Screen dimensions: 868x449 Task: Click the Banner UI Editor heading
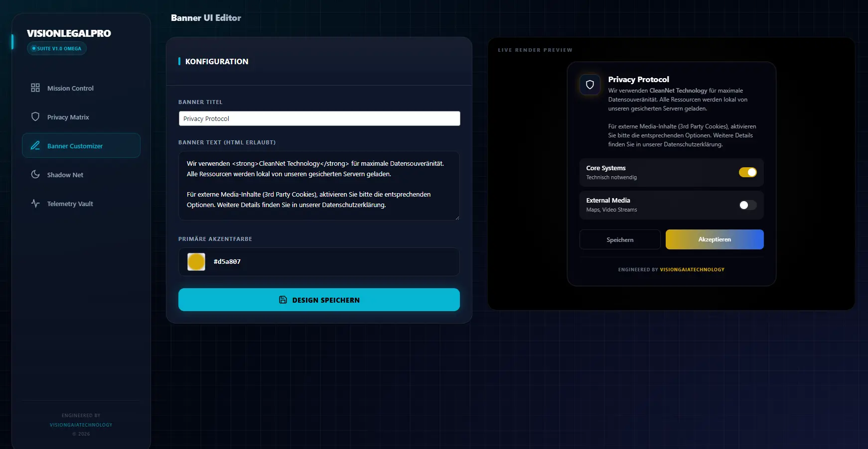(x=206, y=18)
